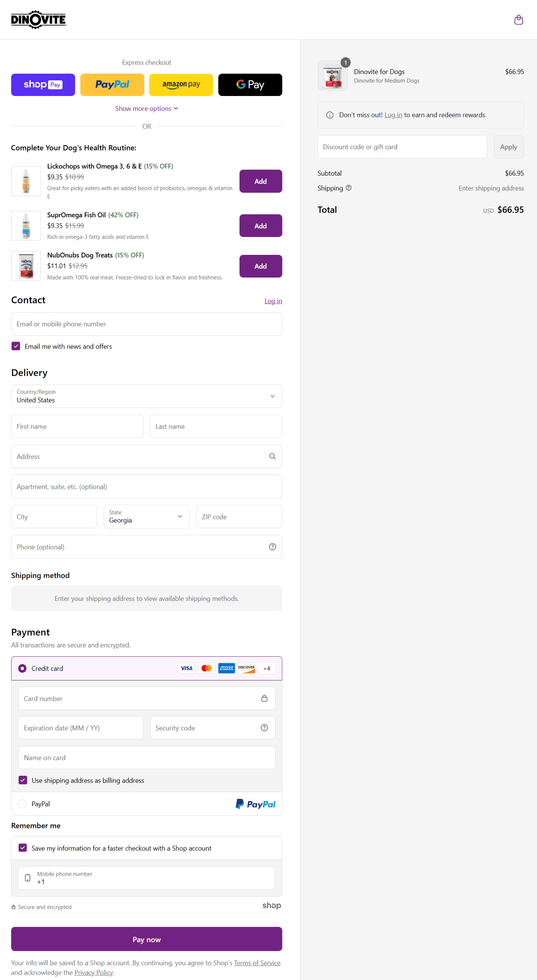Uncheck Save my information for faster checkout
537x980 pixels.
pyautogui.click(x=23, y=848)
